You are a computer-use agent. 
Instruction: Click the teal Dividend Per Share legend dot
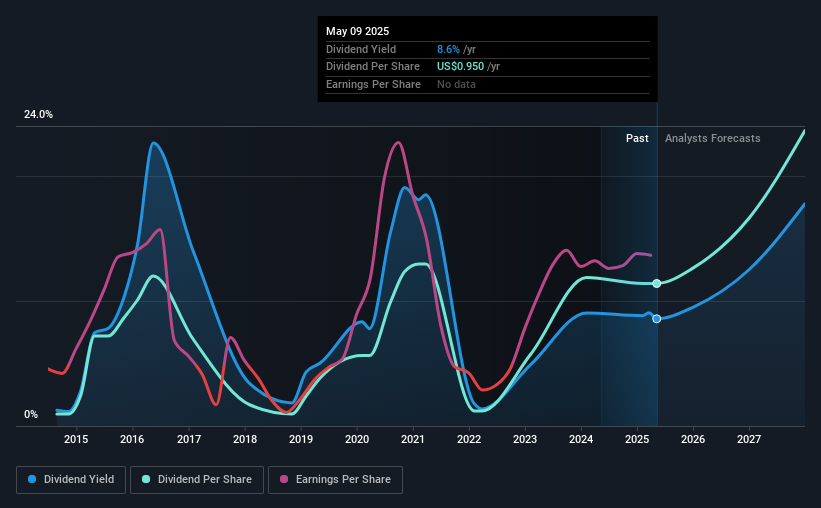[146, 479]
